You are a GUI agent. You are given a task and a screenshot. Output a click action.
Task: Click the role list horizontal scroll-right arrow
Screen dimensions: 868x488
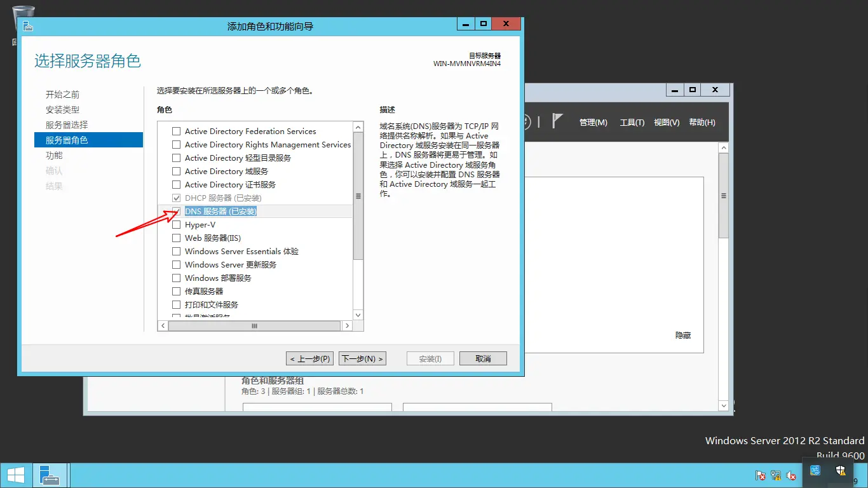click(x=346, y=325)
